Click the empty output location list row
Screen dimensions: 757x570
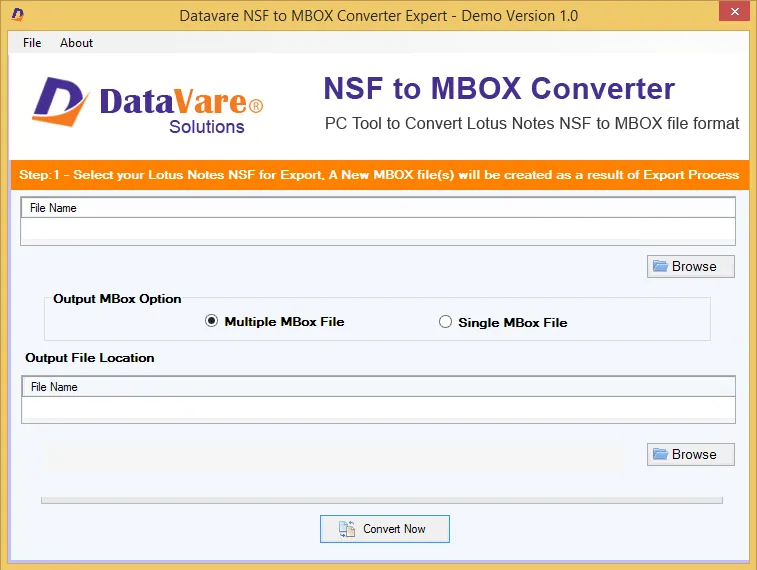(x=378, y=408)
